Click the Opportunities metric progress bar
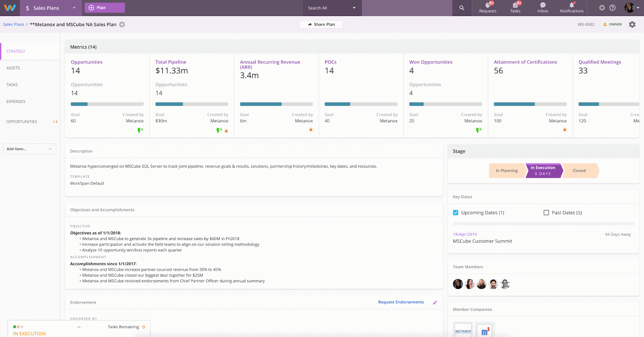The height and width of the screenshot is (337, 644). coord(107,104)
